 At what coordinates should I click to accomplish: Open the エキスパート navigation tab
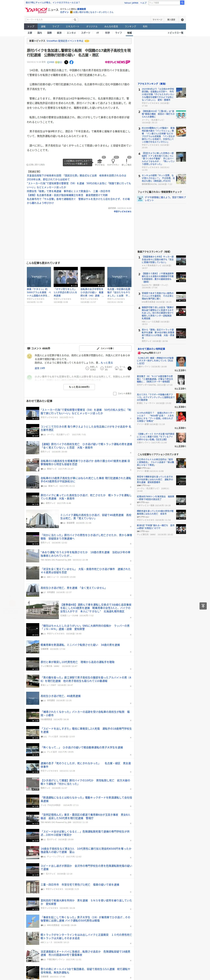pos(72,26)
